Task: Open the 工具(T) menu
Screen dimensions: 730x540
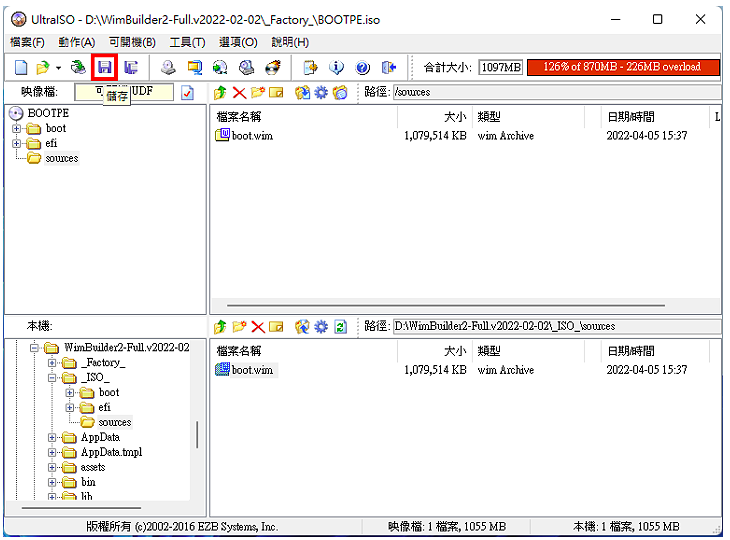Action: click(x=187, y=42)
